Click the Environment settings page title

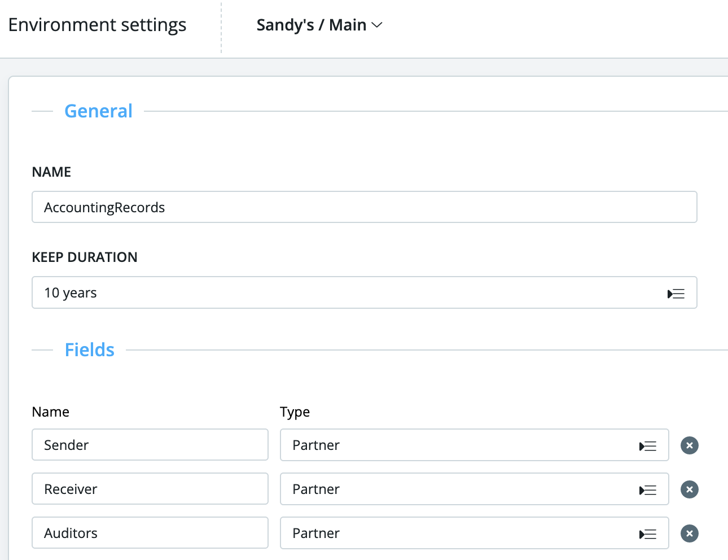pyautogui.click(x=97, y=25)
